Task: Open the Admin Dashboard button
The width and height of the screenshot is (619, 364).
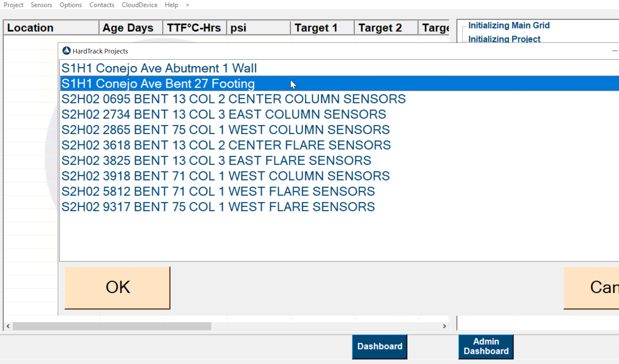Action: [x=486, y=347]
